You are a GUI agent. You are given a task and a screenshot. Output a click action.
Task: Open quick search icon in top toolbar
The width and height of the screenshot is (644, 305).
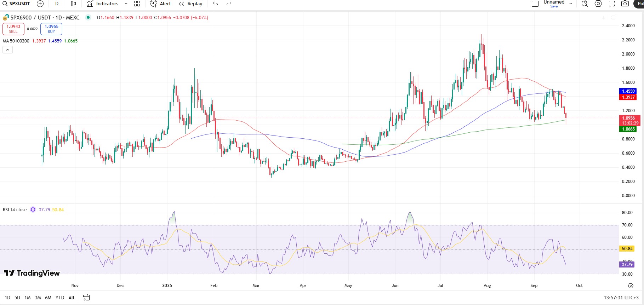click(585, 4)
